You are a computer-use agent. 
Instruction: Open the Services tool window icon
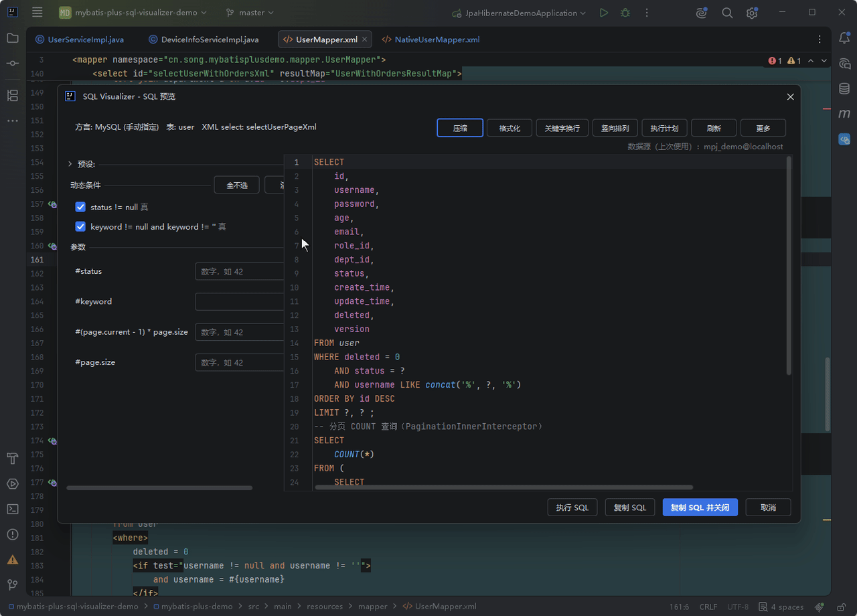pyautogui.click(x=12, y=483)
